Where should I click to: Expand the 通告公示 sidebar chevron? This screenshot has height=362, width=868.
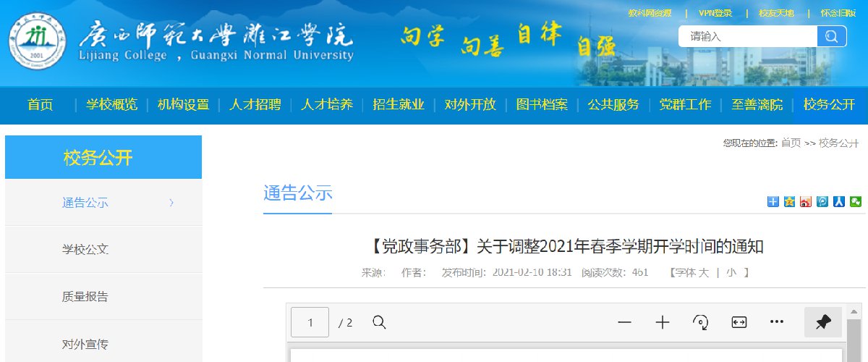click(x=171, y=203)
